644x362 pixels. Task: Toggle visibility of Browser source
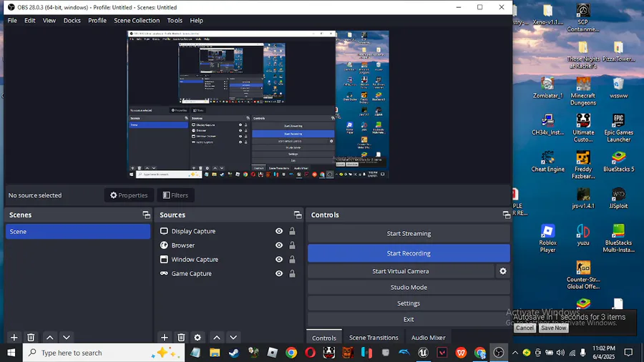(279, 245)
